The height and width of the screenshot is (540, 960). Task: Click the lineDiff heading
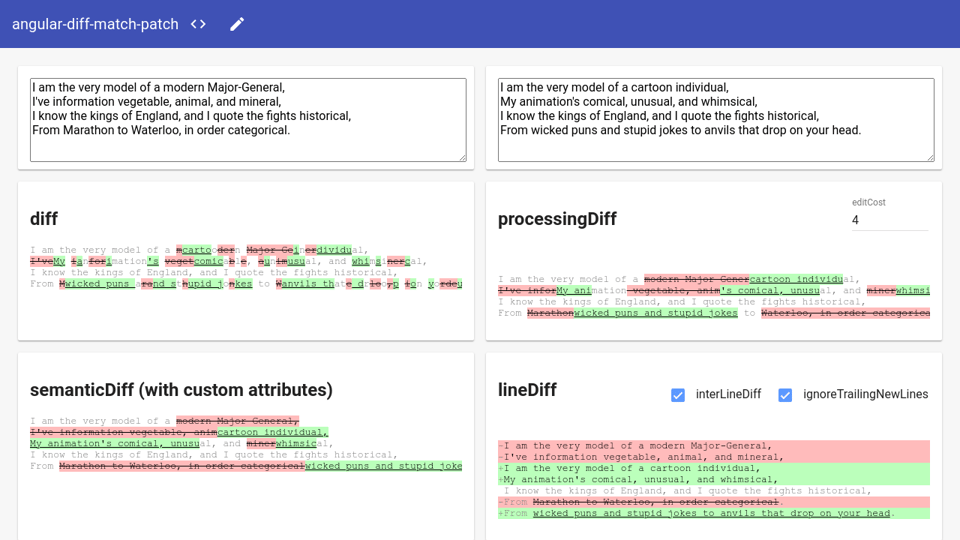pyautogui.click(x=527, y=390)
